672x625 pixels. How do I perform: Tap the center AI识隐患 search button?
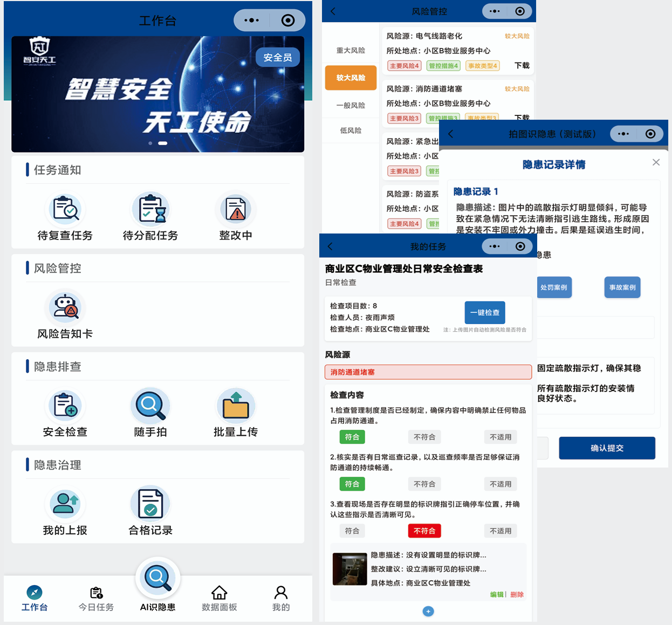click(157, 578)
